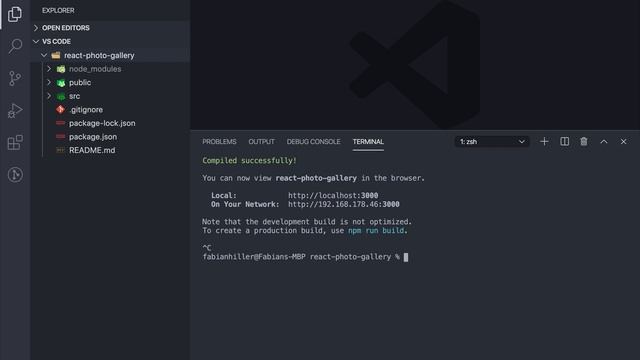Maximize the panel with the up chevron
Image resolution: width=640 pixels, height=360 pixels.
[604, 142]
